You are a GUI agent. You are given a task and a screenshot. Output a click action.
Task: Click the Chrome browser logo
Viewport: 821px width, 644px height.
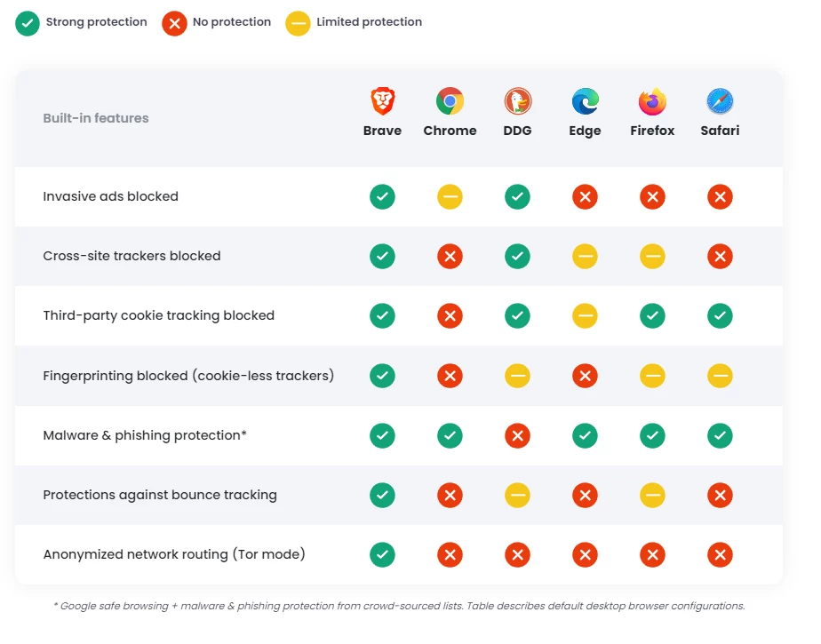tap(450, 102)
